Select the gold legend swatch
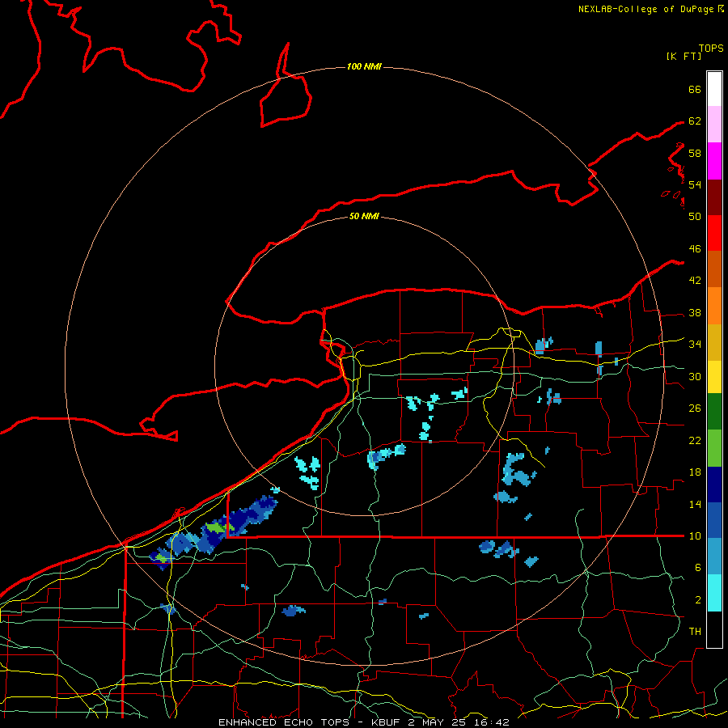 714,343
